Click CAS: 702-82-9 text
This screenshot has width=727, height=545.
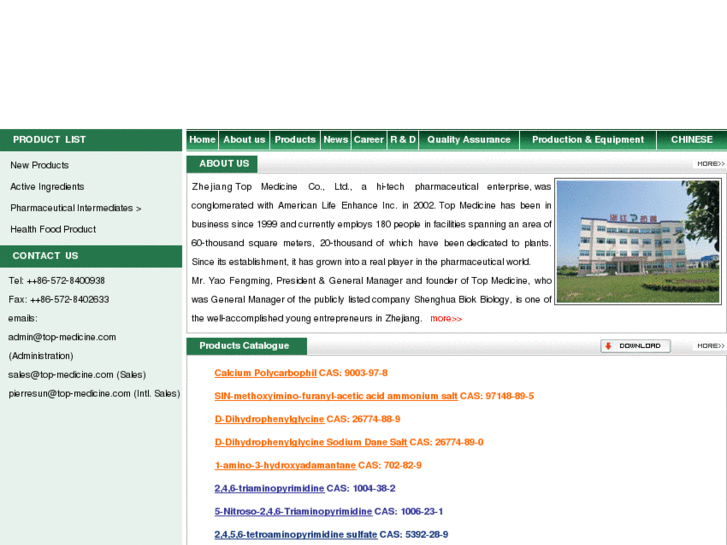tap(390, 465)
